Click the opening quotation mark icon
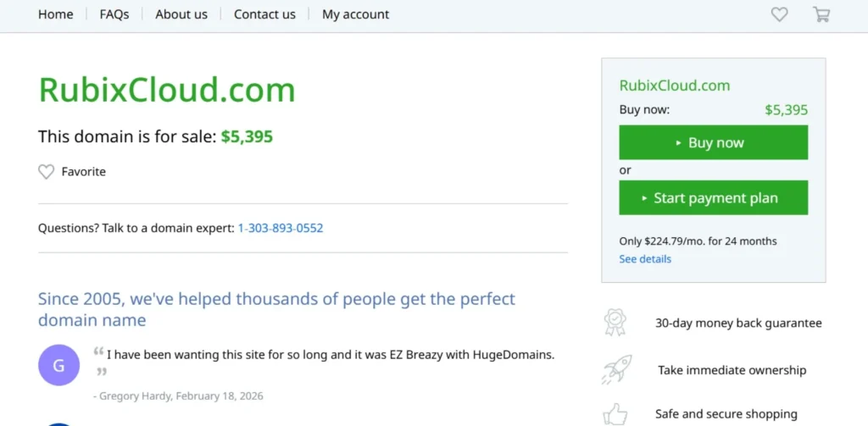This screenshot has height=426, width=868. [98, 351]
